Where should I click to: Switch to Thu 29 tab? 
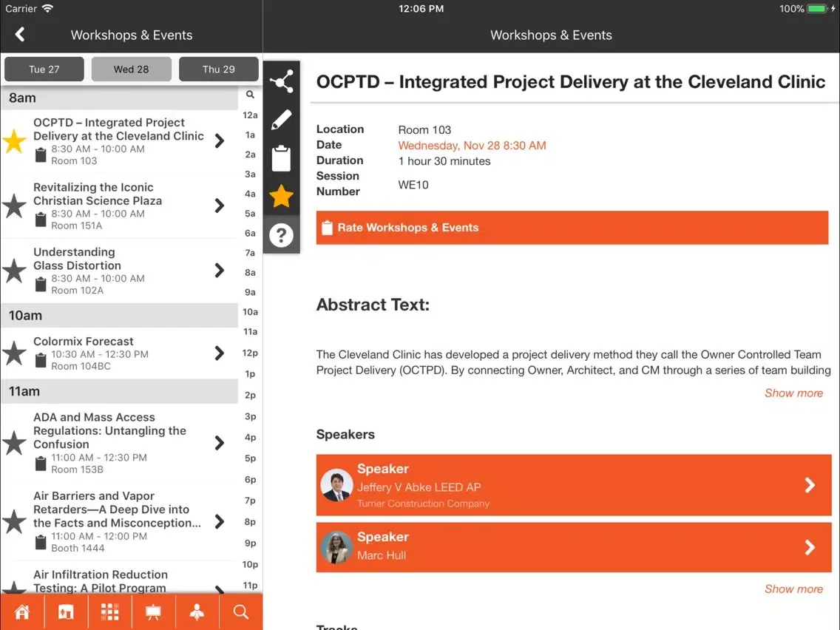pyautogui.click(x=219, y=69)
